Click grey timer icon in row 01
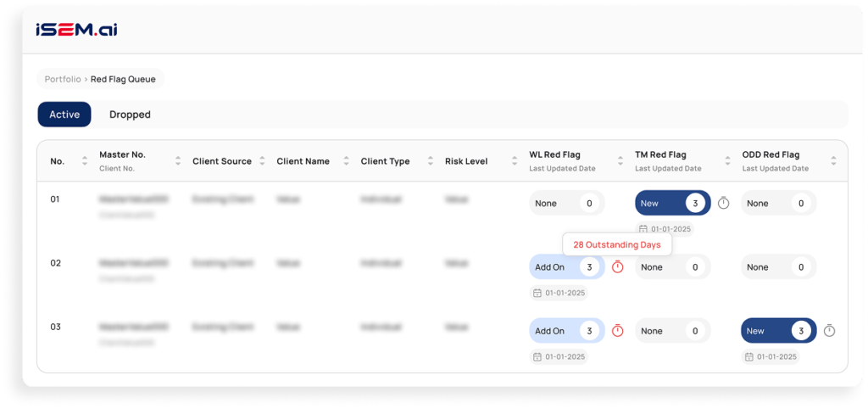 coord(723,204)
